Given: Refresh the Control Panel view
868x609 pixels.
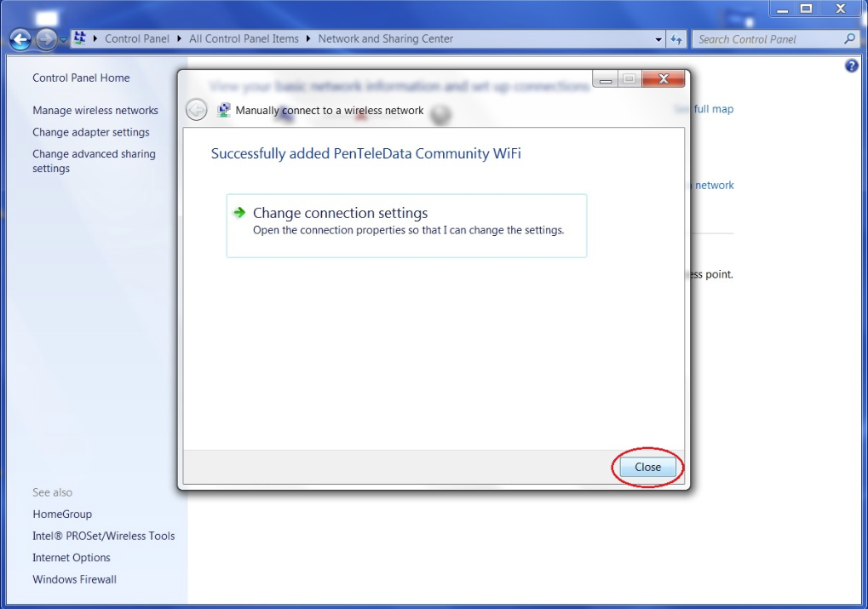Looking at the screenshot, I should (x=675, y=39).
